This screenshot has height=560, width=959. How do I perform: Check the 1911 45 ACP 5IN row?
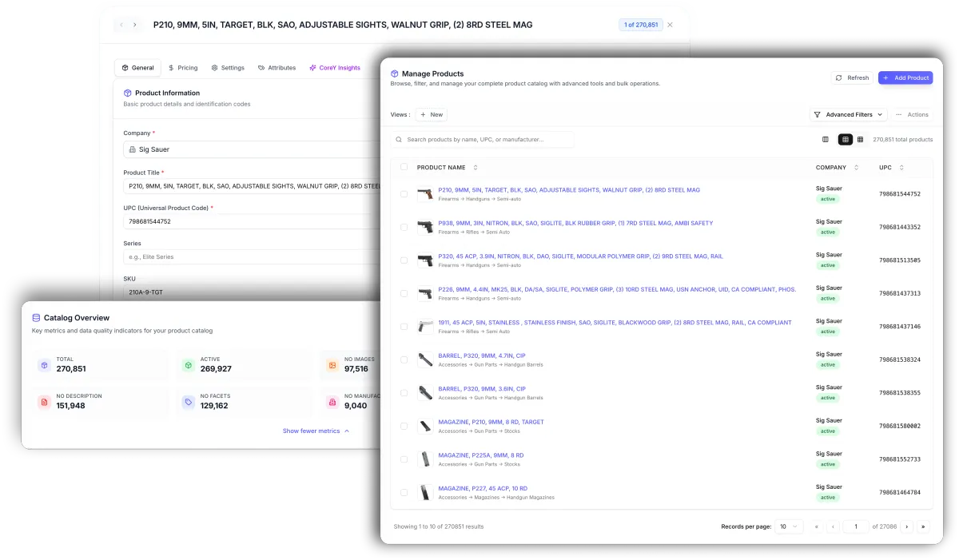click(404, 327)
